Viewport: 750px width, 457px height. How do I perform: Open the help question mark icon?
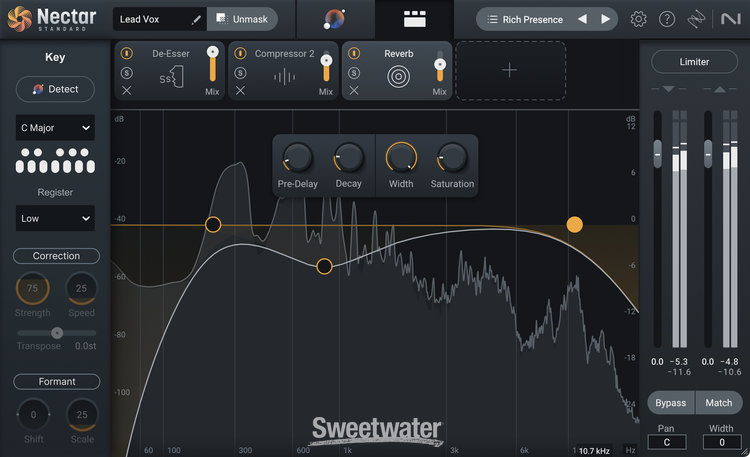pos(668,19)
